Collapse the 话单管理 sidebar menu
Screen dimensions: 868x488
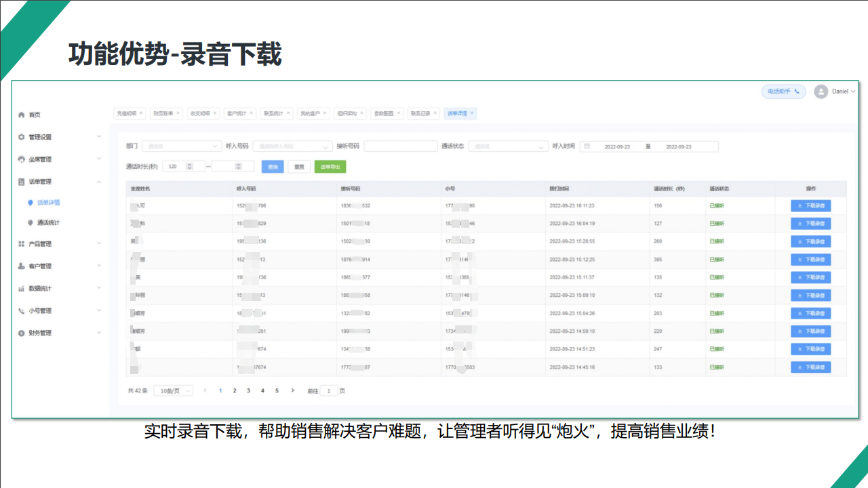[x=99, y=182]
